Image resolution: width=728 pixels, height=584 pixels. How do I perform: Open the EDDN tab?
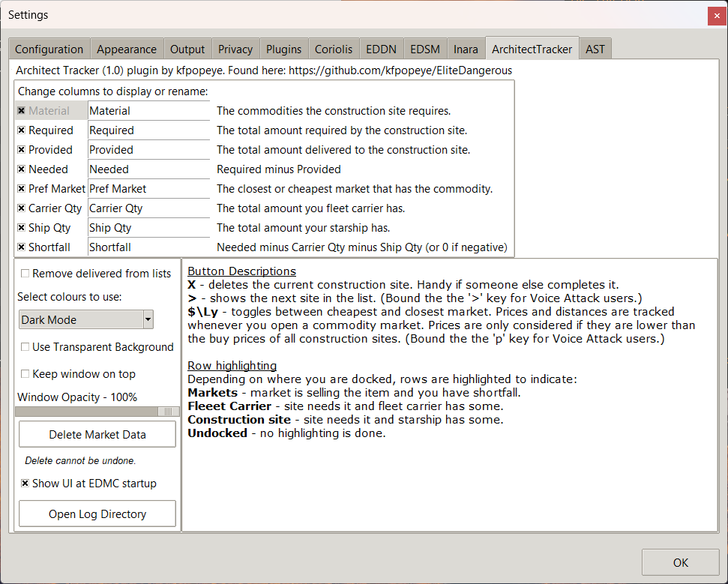(381, 49)
